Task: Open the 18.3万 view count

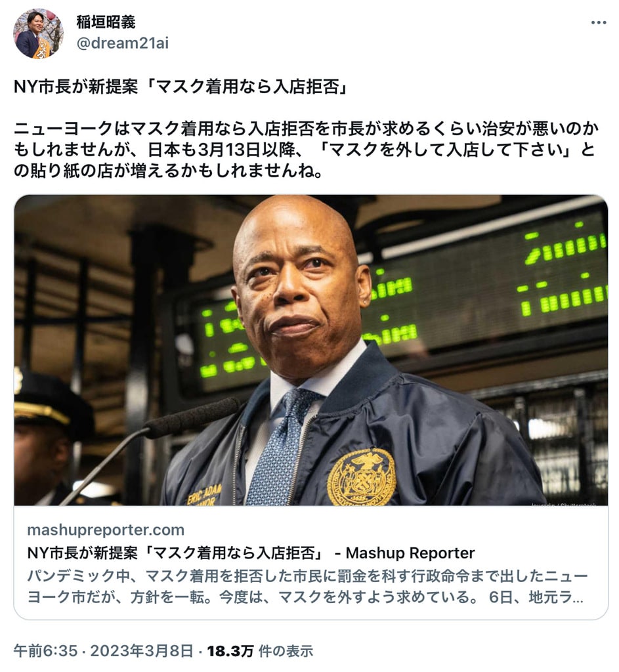Action: point(230,651)
